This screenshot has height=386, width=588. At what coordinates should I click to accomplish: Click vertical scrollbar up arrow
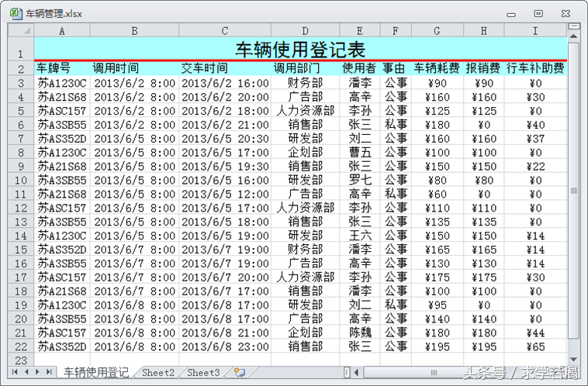[x=573, y=36]
